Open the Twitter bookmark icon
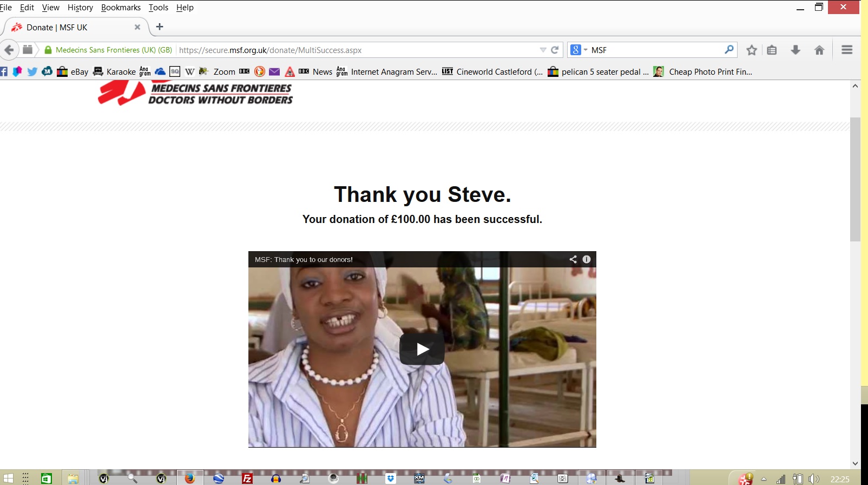Screen dimensions: 868x485 pyautogui.click(x=32, y=71)
